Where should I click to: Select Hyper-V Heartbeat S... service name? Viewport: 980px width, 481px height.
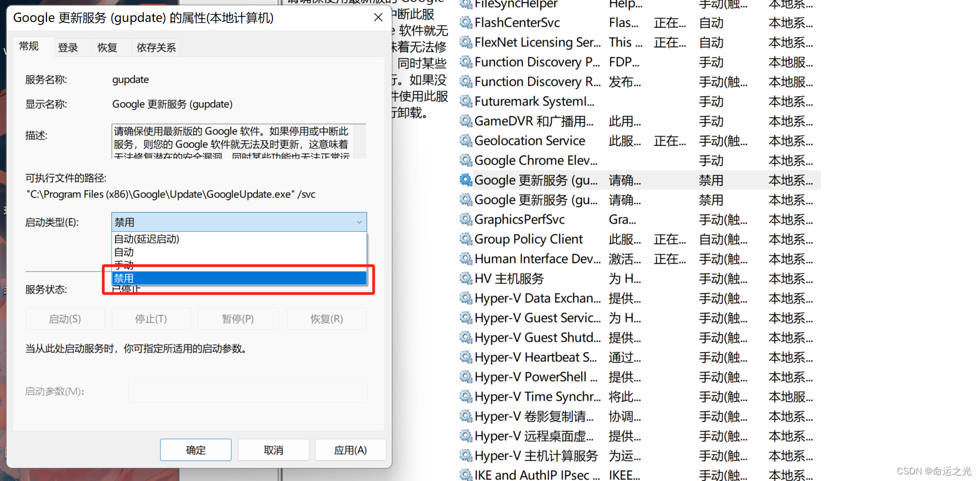tap(536, 357)
